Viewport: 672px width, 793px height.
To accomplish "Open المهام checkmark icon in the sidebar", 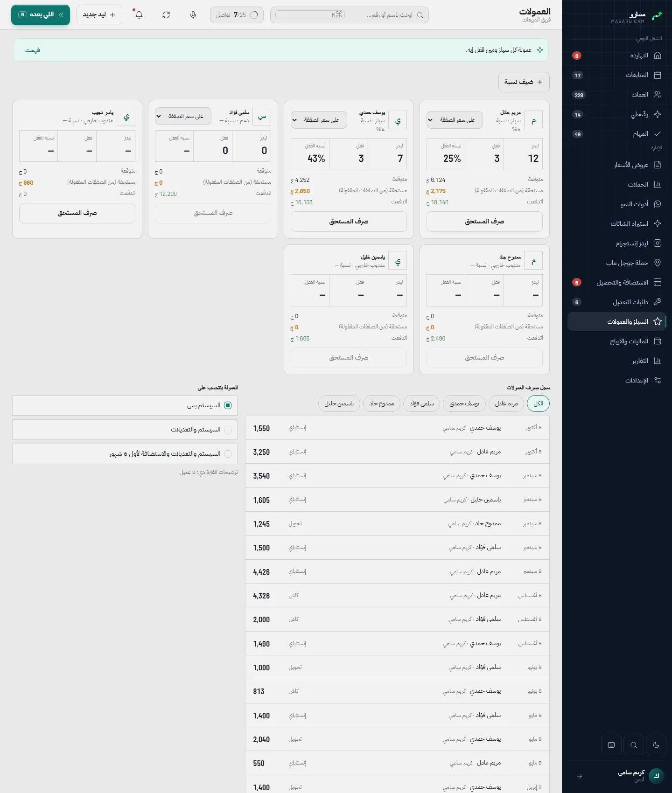I will click(658, 134).
